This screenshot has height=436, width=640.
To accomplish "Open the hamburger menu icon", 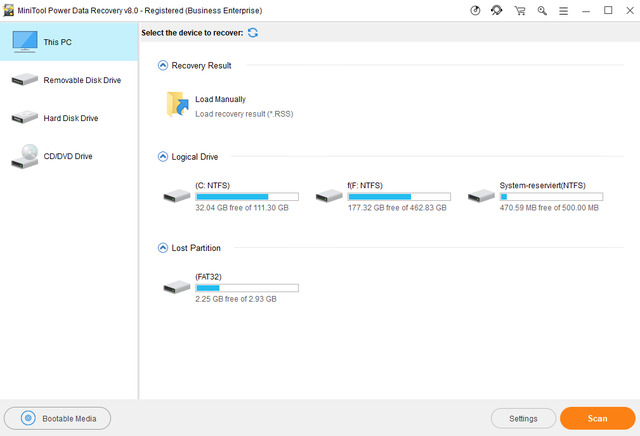I will click(564, 11).
